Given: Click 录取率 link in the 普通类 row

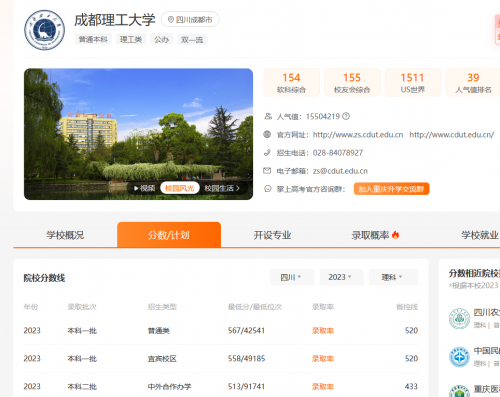Looking at the screenshot, I should click(x=323, y=331).
